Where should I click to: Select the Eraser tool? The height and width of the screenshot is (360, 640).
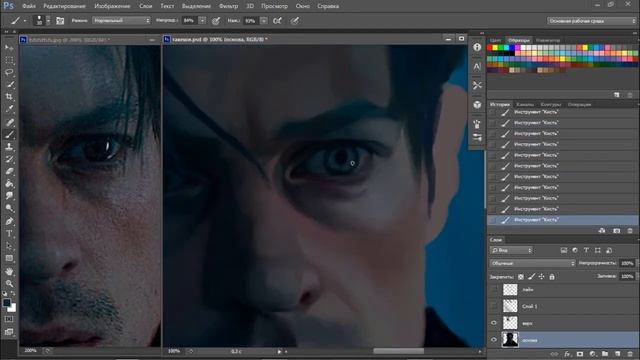point(9,171)
